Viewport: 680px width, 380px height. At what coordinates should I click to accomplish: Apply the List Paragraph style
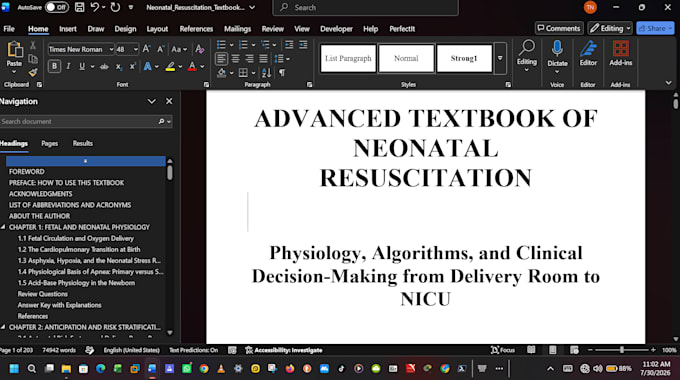[x=348, y=58]
